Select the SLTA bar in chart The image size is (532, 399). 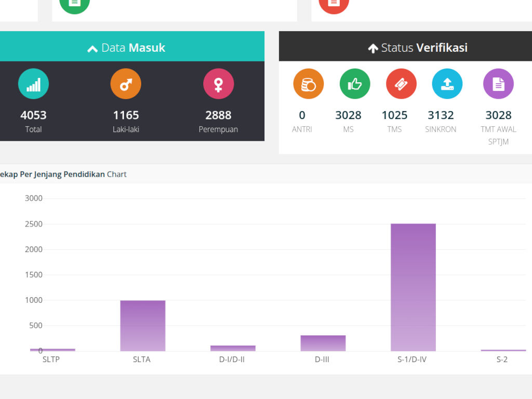[x=142, y=325]
